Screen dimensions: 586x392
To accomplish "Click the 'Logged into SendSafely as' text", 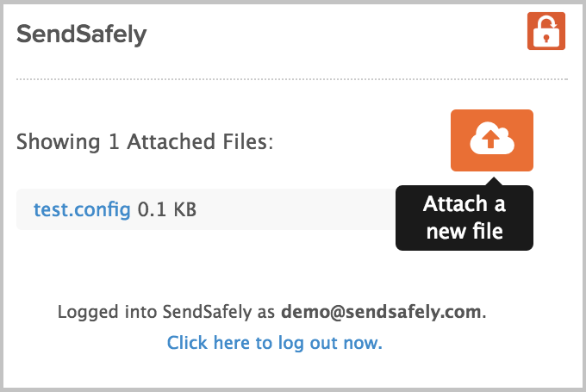I will [x=166, y=312].
